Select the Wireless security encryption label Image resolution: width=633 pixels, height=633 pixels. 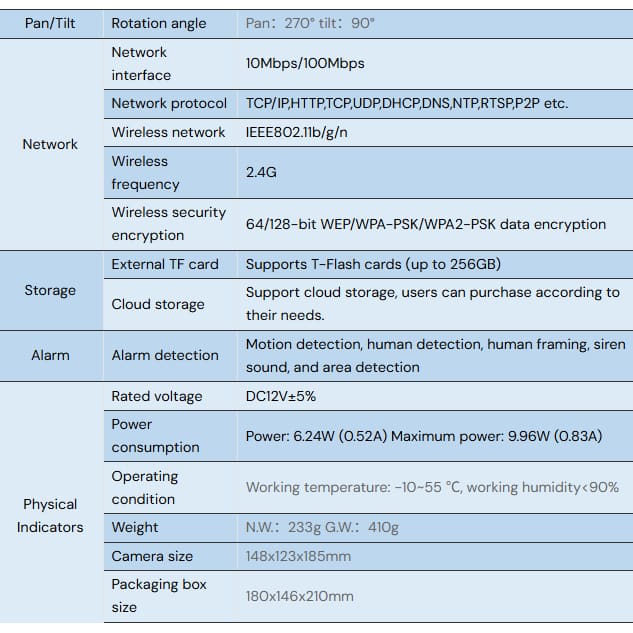169,224
